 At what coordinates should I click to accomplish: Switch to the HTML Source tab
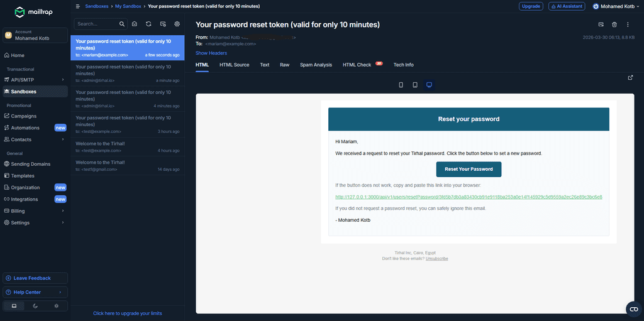[x=234, y=65]
